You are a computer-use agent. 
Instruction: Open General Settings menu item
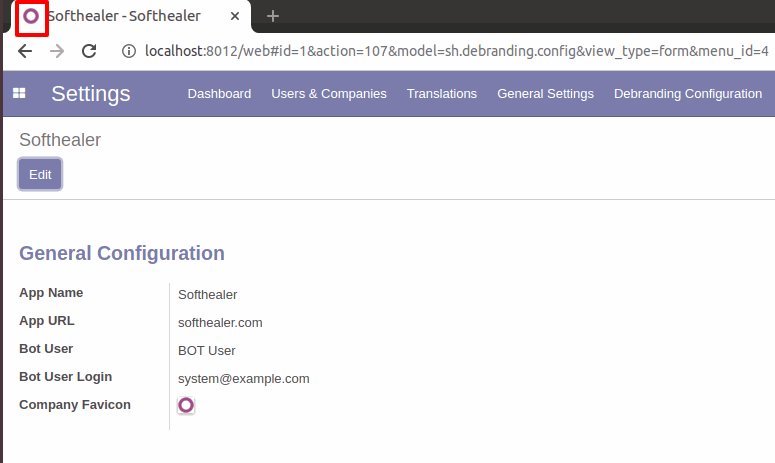(545, 94)
